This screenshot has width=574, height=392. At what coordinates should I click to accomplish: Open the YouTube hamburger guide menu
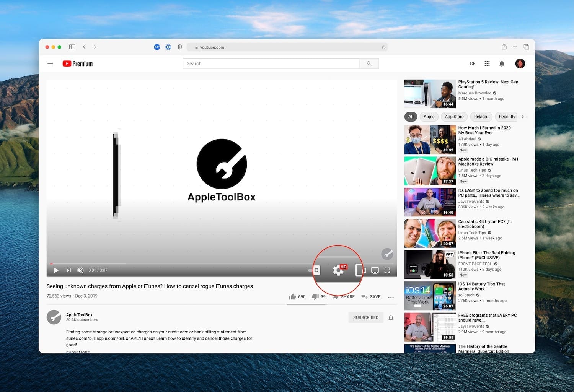coord(50,63)
